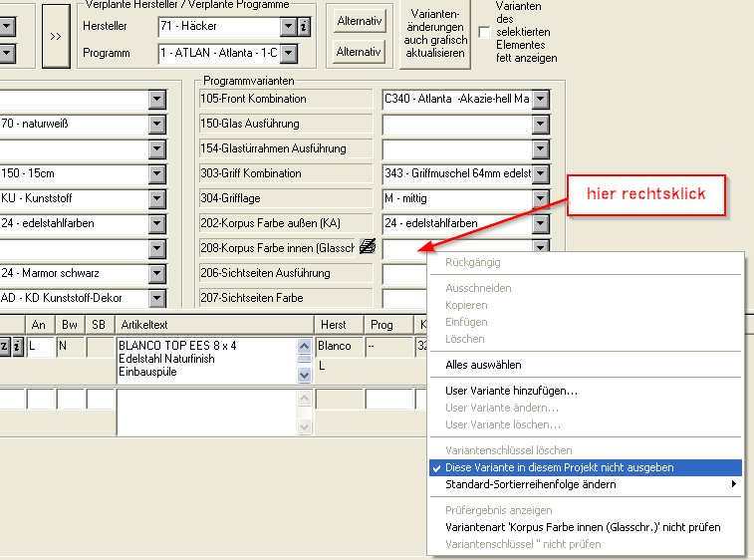Enable 'Varianten des selektierten Elementes fett anzeigen' checkbox

(x=485, y=33)
